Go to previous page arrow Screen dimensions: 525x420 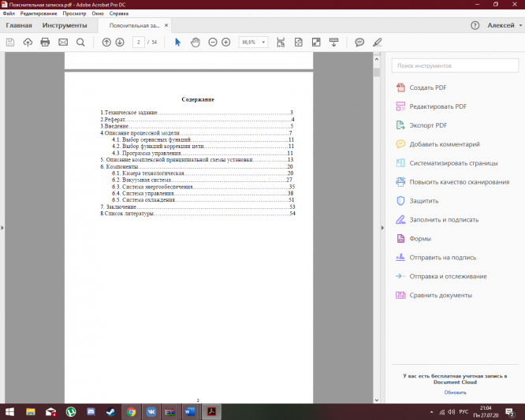point(106,43)
